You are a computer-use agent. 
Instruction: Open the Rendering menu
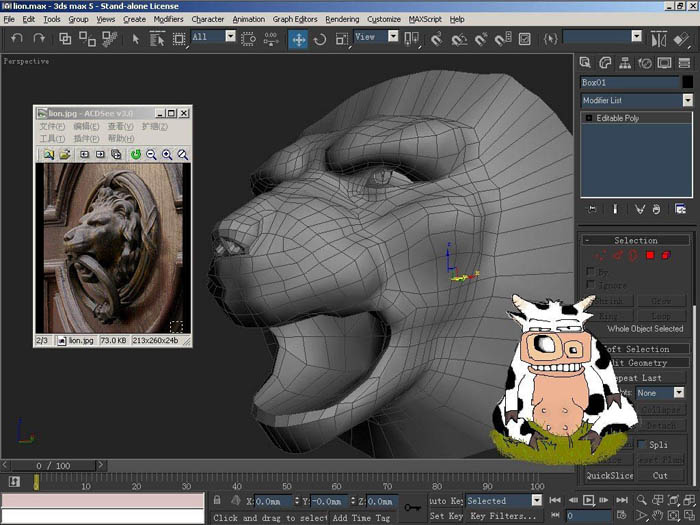pos(342,19)
